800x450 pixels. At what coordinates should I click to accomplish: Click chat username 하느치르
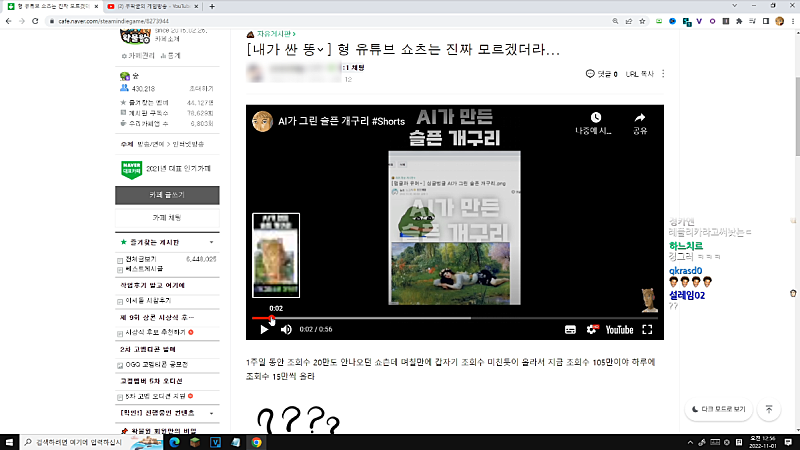tap(686, 246)
